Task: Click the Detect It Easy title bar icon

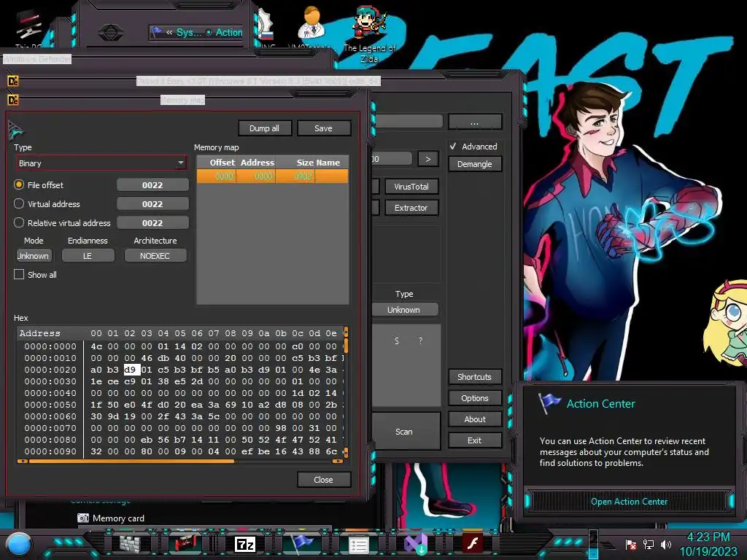Action: pyautogui.click(x=13, y=82)
